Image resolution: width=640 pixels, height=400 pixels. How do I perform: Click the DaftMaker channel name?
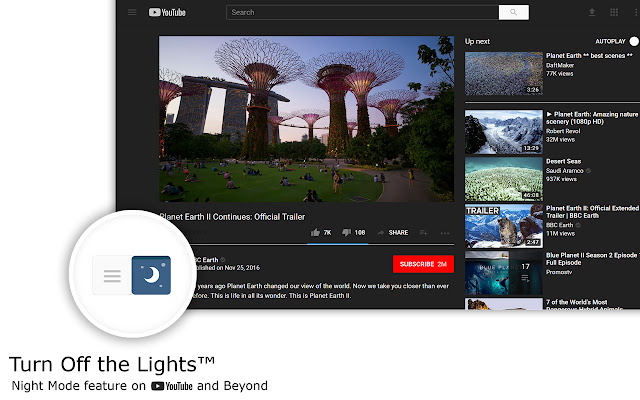pos(560,65)
